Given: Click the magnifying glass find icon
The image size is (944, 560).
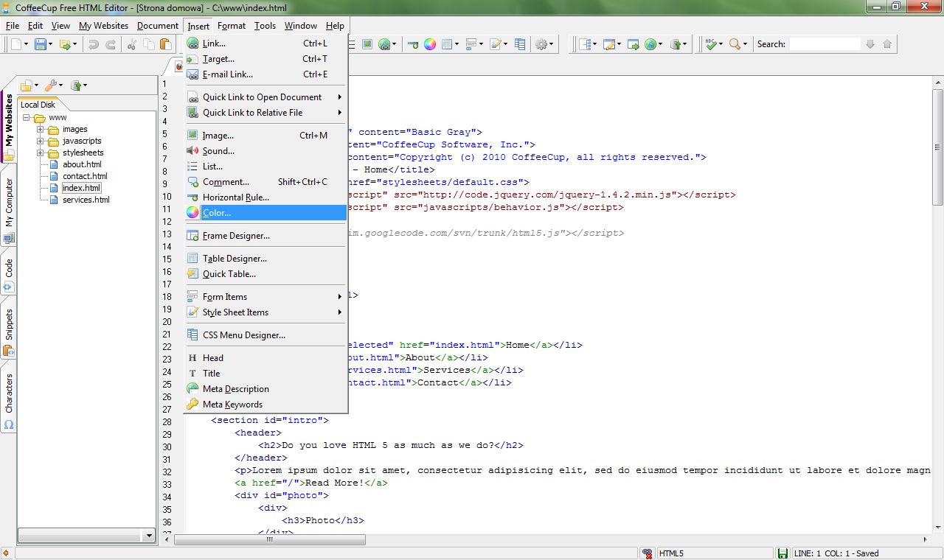Looking at the screenshot, I should (735, 44).
